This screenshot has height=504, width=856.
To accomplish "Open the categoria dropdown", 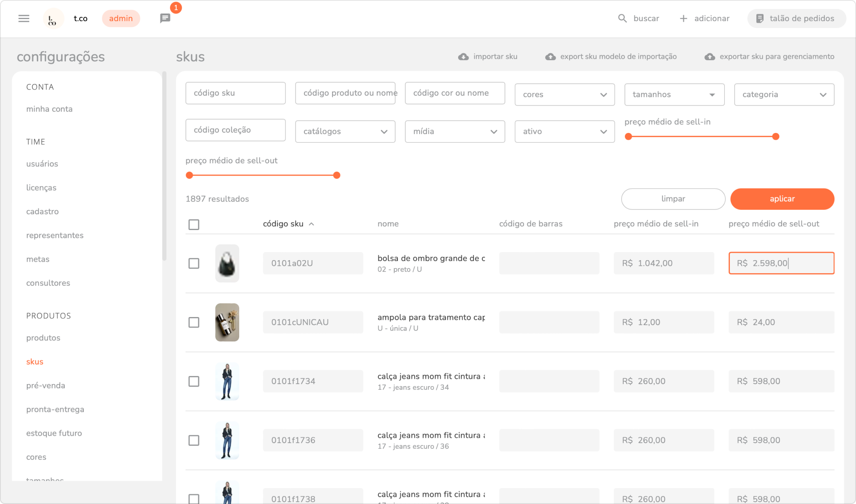I will tap(784, 95).
